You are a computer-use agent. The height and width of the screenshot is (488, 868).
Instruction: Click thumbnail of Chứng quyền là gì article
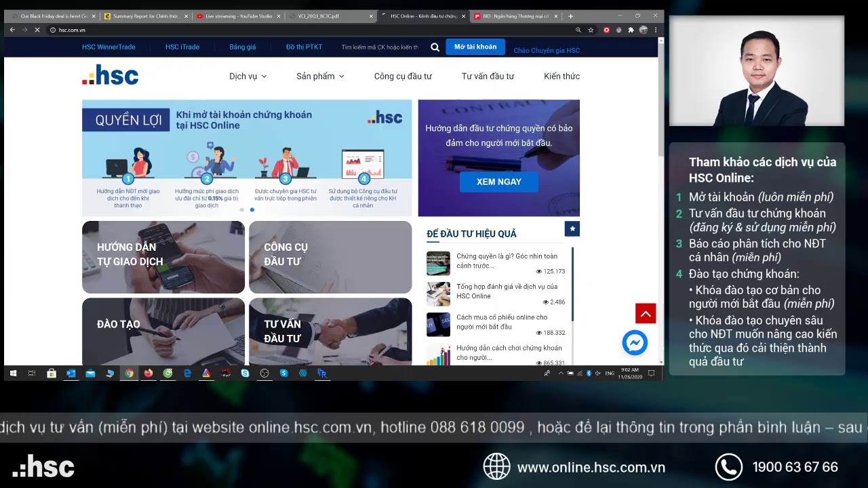(438, 263)
